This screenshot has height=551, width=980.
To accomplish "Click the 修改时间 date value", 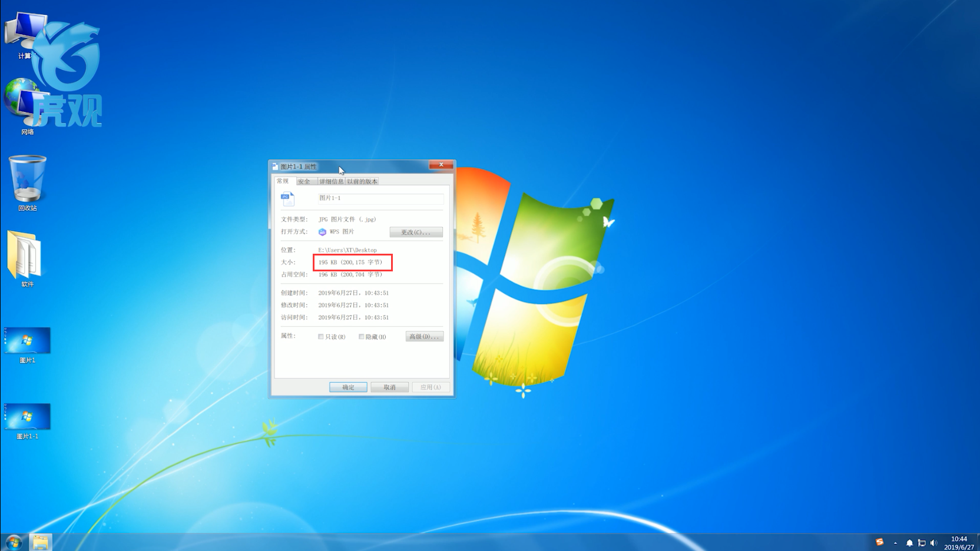I will [353, 306].
